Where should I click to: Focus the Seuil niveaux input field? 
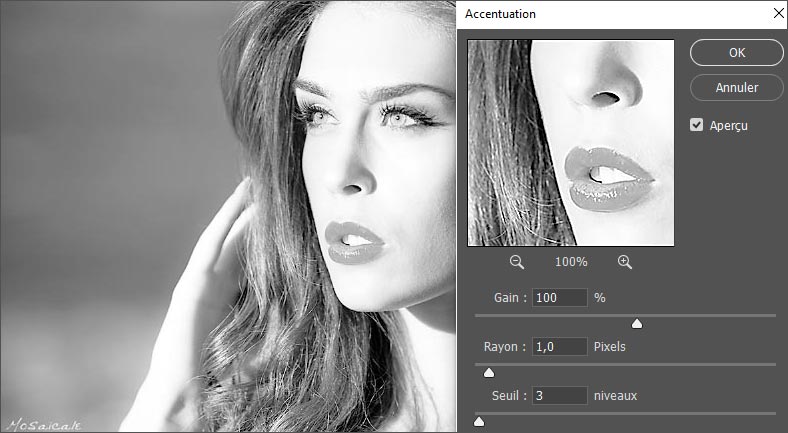[559, 396]
